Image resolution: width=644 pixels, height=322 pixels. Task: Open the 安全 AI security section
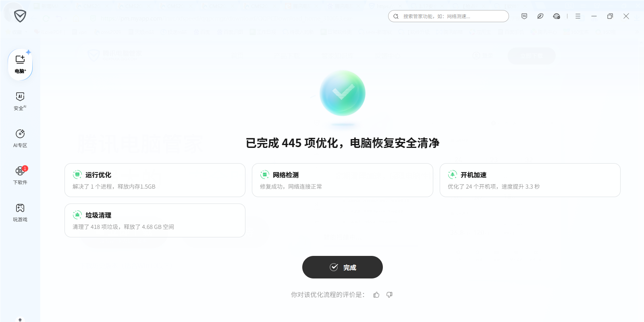(x=20, y=101)
